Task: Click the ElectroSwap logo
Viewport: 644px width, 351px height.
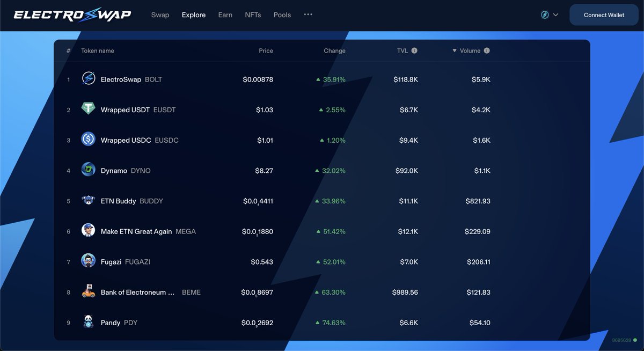Action: click(x=72, y=15)
